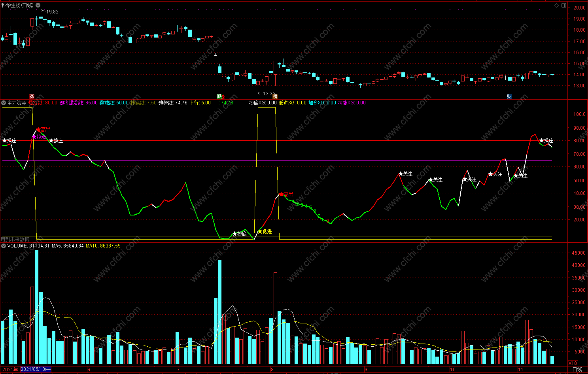Click the 日线 period button at bottom right

(x=577, y=370)
